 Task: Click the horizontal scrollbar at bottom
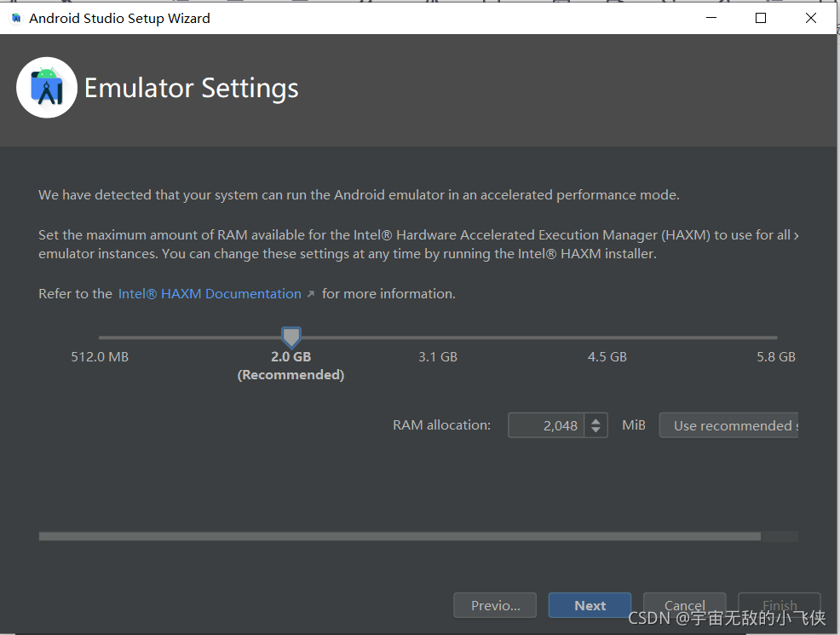(400, 536)
